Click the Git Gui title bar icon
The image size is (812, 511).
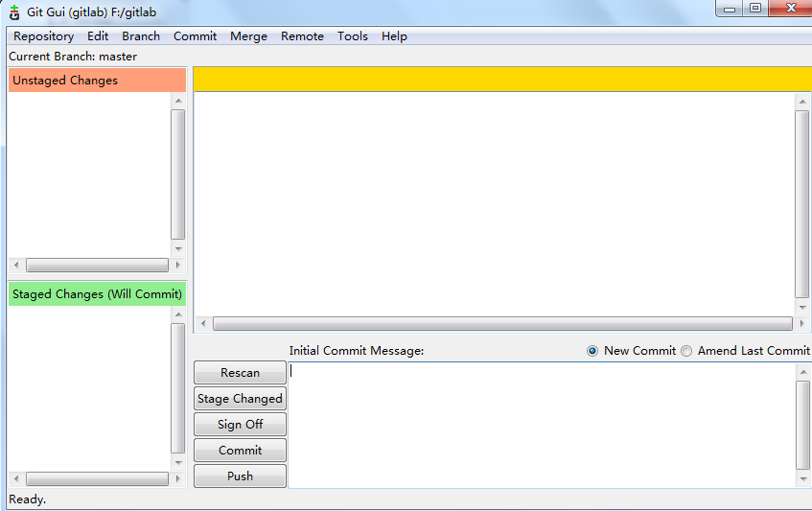(x=14, y=12)
